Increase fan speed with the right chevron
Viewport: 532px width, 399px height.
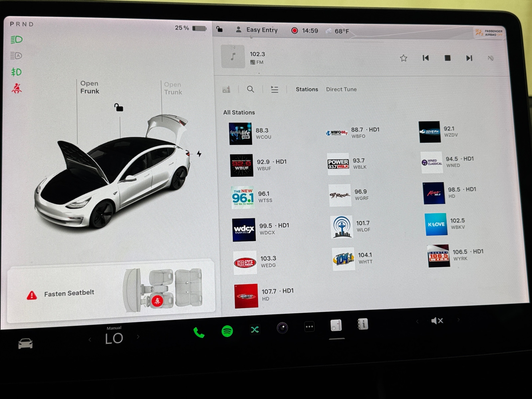pos(138,337)
